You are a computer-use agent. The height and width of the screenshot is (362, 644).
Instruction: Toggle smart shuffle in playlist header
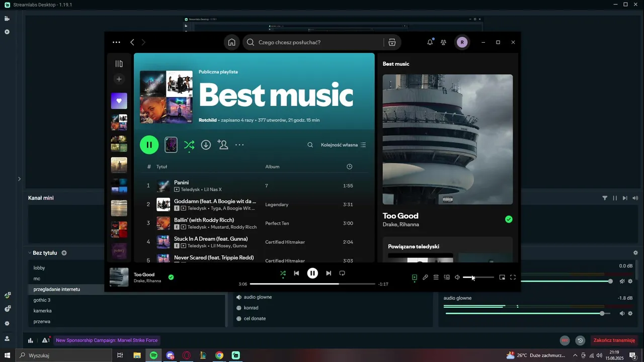[189, 145]
